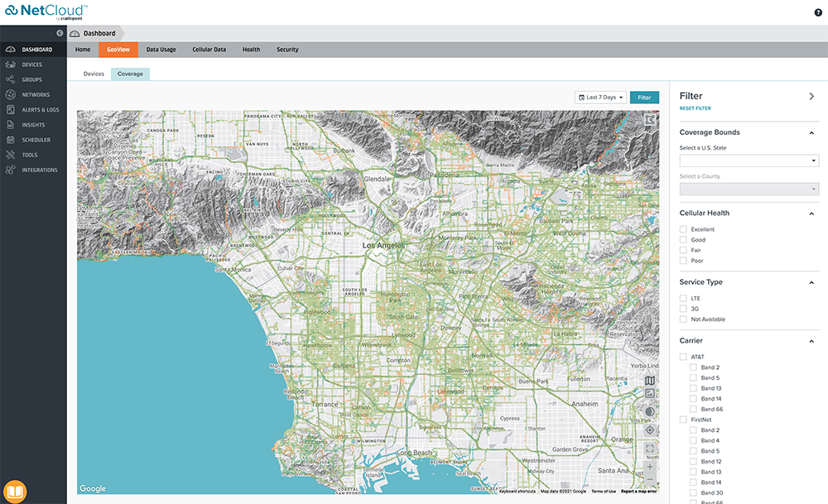This screenshot has height=504, width=828.
Task: Click the teal Filter button
Action: [x=644, y=98]
